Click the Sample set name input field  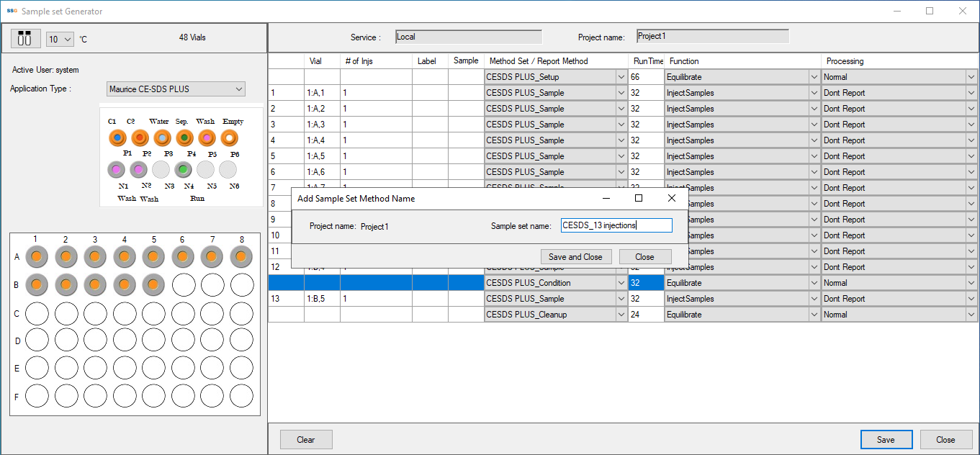[x=616, y=225]
